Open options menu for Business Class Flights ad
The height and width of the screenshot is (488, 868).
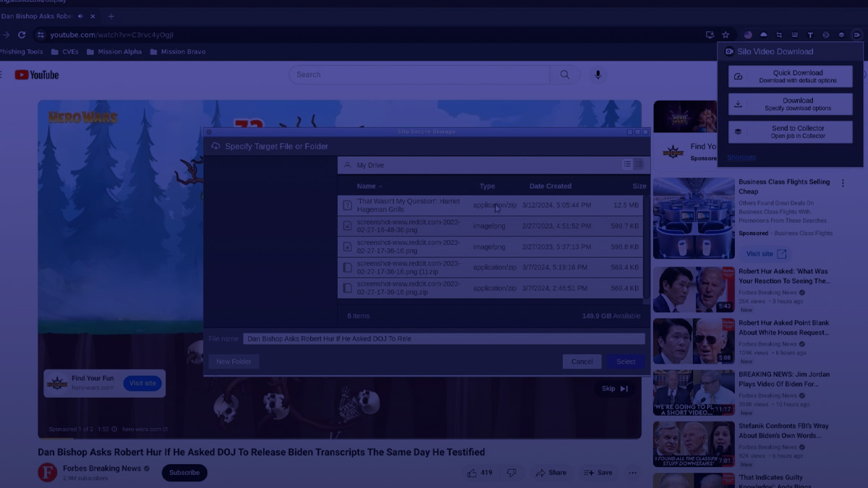click(843, 184)
